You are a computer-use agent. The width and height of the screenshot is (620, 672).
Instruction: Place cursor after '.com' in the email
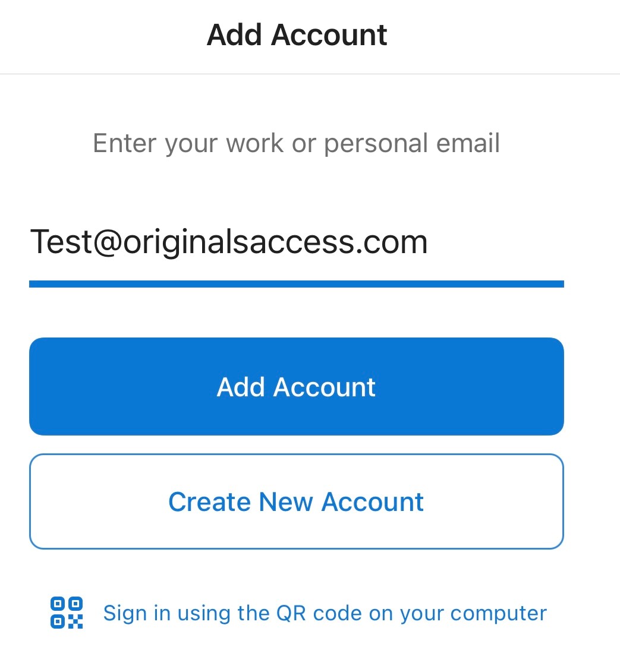(x=428, y=242)
